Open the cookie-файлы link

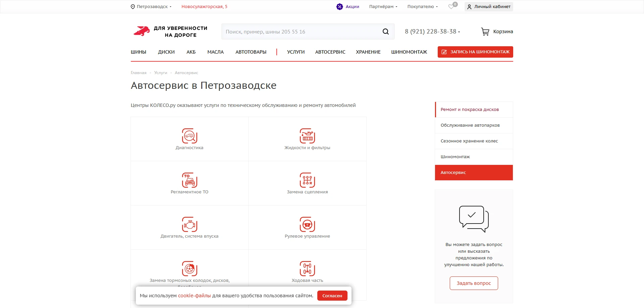click(x=194, y=296)
